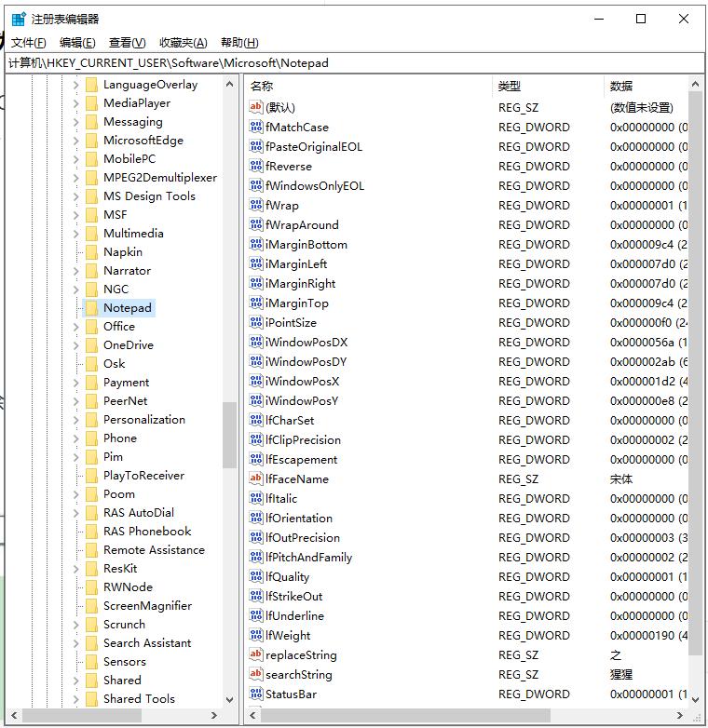Click the registry path address bar
This screenshot has height=728, width=708.
[355, 63]
